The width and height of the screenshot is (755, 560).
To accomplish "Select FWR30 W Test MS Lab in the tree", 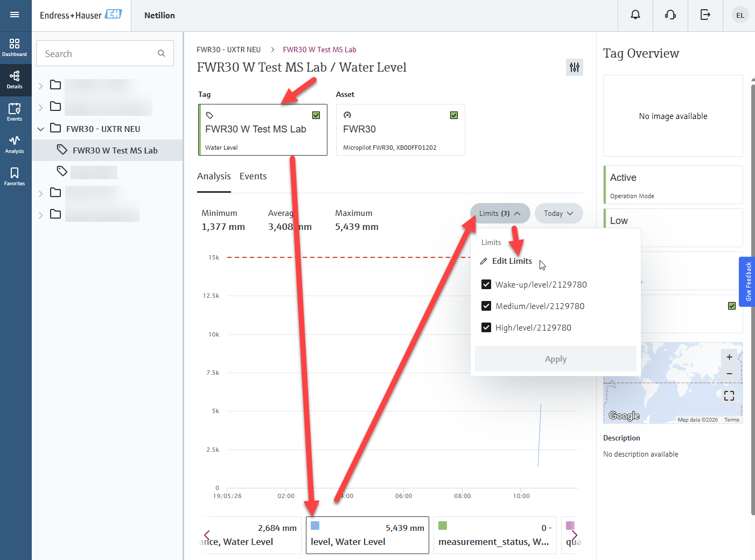I will click(108, 150).
